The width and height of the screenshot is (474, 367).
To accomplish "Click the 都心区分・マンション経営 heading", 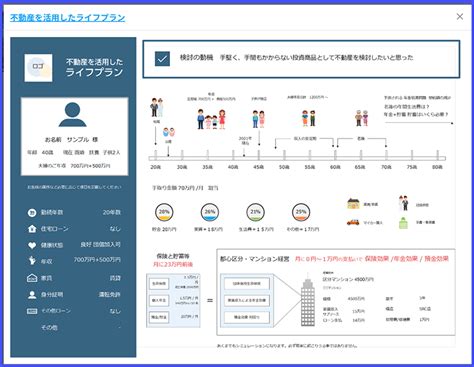I will tap(254, 259).
